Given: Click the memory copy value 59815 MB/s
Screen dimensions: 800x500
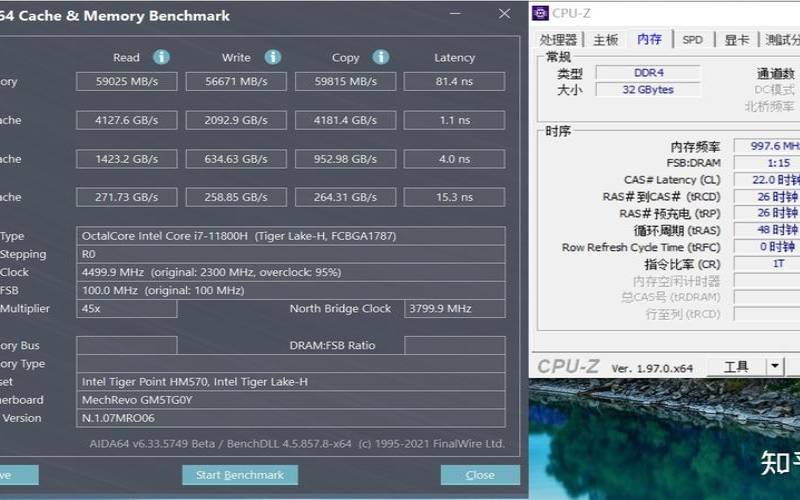Looking at the screenshot, I should pos(345,82).
